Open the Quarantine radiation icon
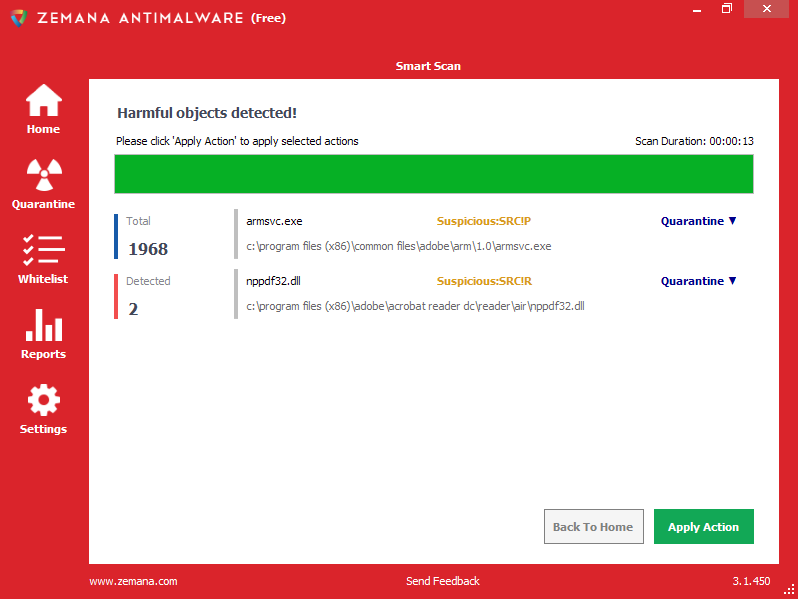The image size is (798, 599). coord(44,175)
